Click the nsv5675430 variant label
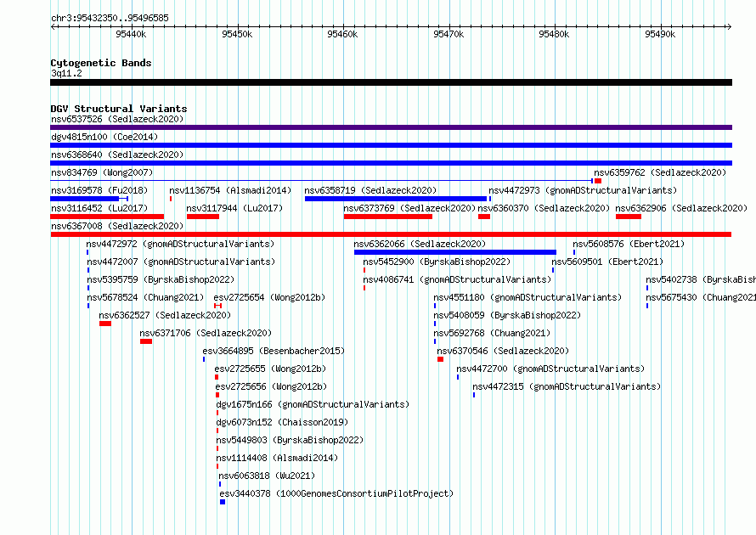 tap(701, 297)
